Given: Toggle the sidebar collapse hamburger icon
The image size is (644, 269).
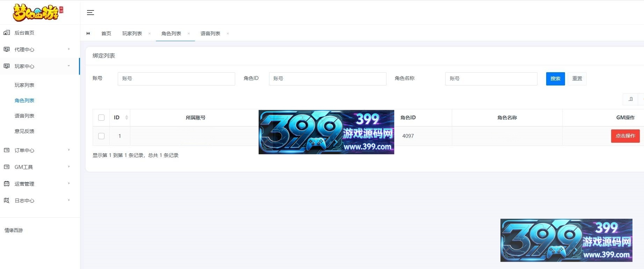Looking at the screenshot, I should click(x=91, y=13).
